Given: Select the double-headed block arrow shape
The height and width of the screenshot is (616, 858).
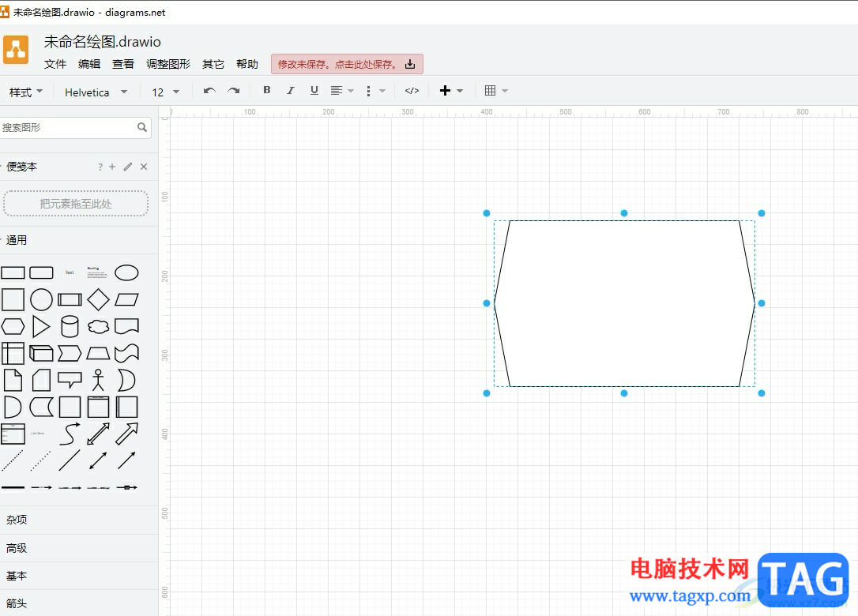Looking at the screenshot, I should 98,434.
